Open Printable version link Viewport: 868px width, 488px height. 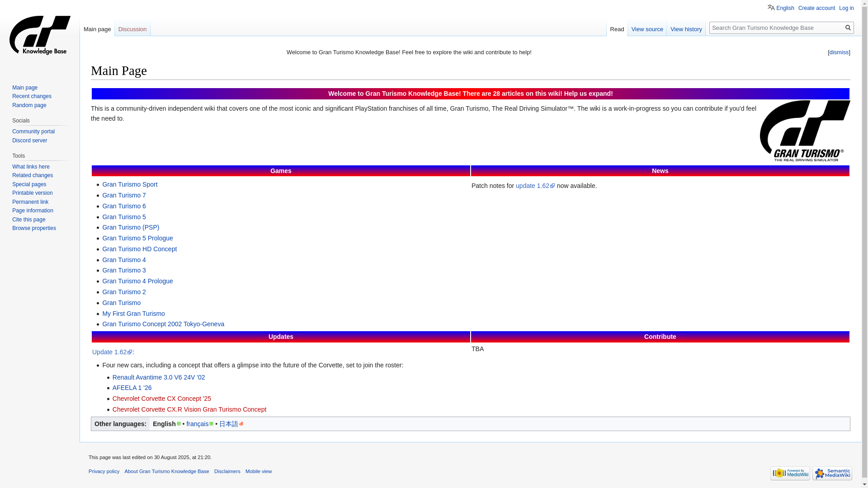click(x=32, y=193)
